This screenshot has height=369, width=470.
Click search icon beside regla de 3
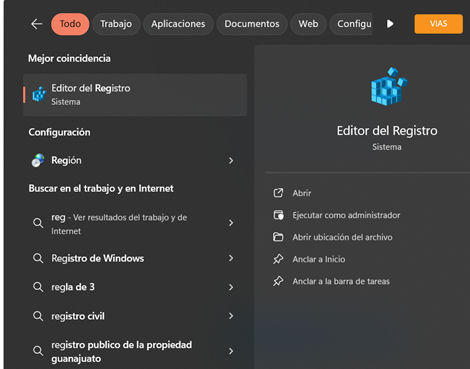click(38, 287)
